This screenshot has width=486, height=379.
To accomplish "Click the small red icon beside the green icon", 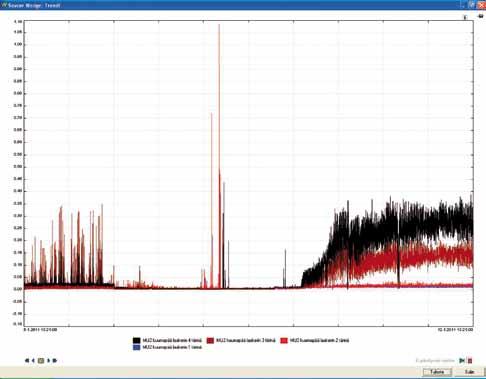I will pyautogui.click(x=470, y=361).
